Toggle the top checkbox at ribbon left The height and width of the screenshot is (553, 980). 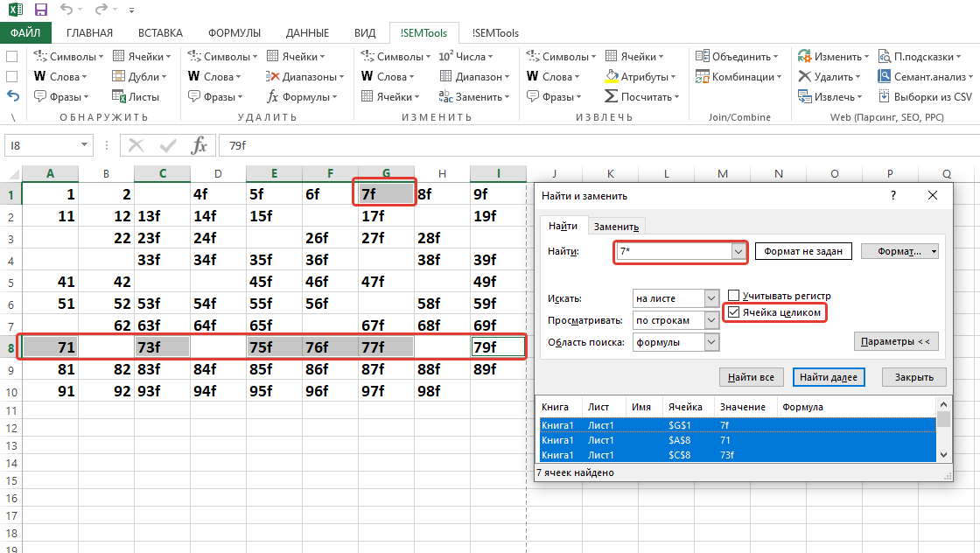coord(11,56)
